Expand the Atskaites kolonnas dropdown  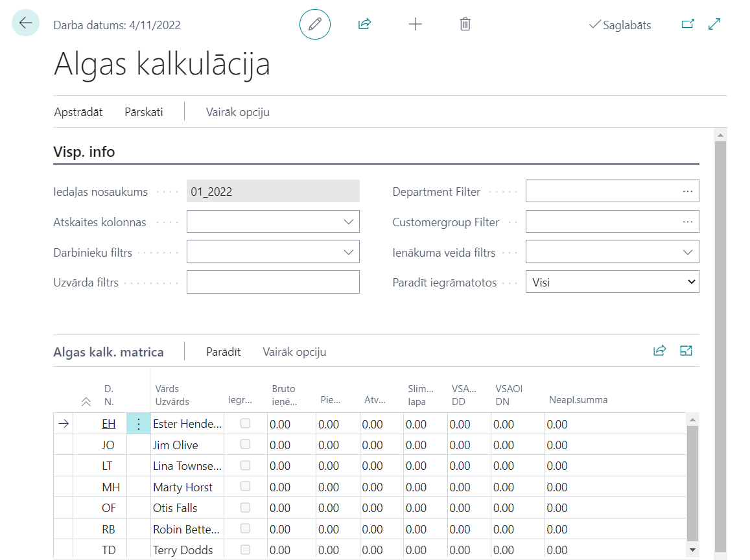point(349,222)
